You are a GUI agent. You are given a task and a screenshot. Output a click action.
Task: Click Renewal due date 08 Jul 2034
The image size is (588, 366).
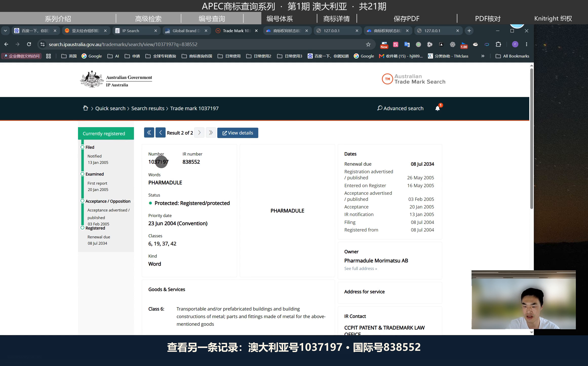(x=422, y=164)
